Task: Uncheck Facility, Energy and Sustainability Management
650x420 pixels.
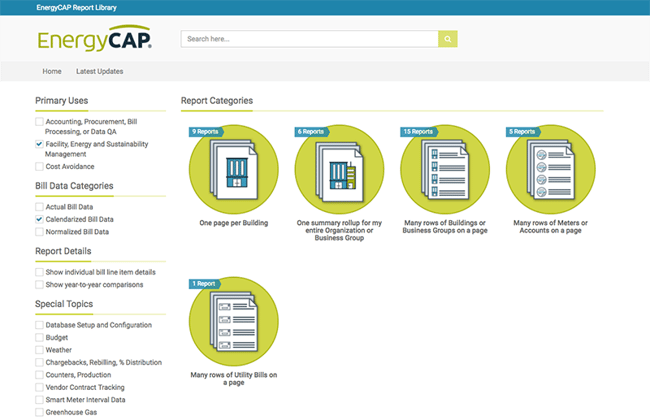Action: (x=39, y=144)
